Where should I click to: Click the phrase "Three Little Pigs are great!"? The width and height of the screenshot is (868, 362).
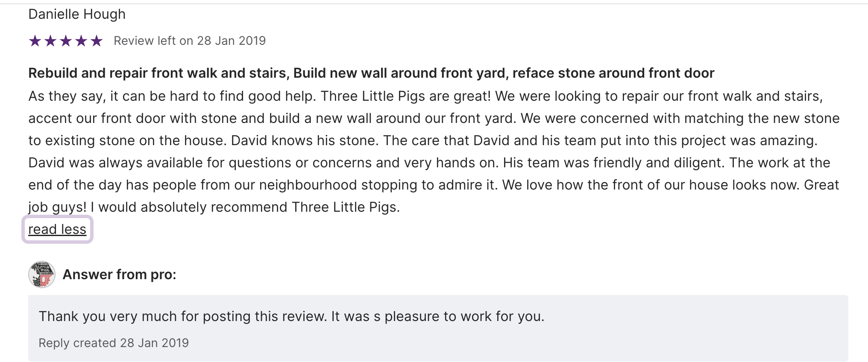click(x=405, y=96)
